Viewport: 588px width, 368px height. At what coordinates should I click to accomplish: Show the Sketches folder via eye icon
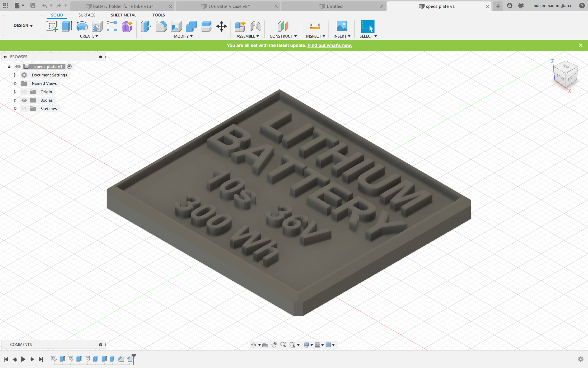(x=24, y=108)
